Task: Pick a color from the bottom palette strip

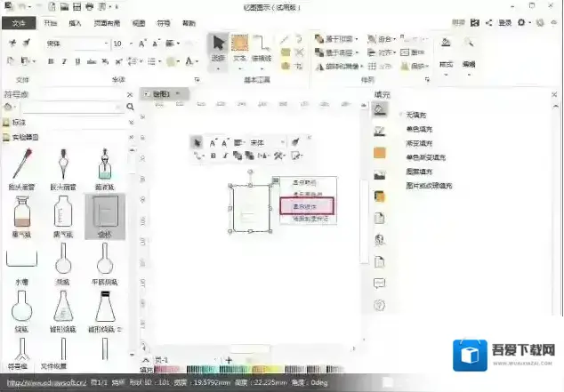Action: coord(267,369)
